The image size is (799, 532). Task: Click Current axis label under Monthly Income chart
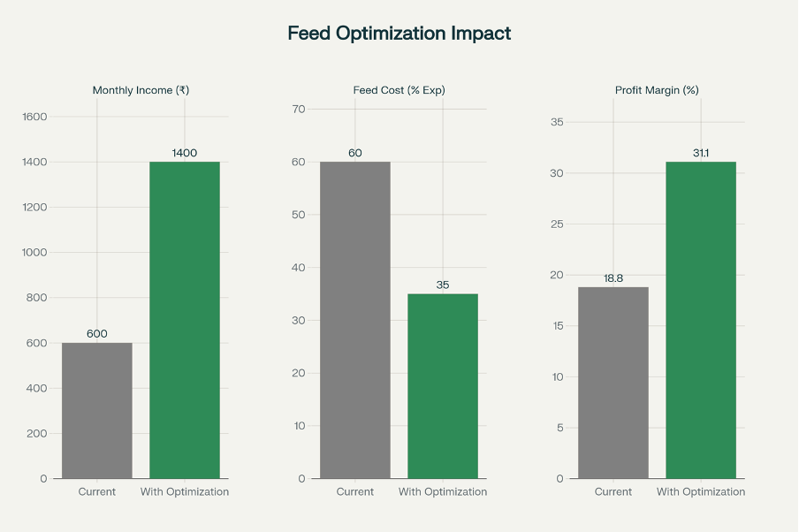[x=96, y=492]
